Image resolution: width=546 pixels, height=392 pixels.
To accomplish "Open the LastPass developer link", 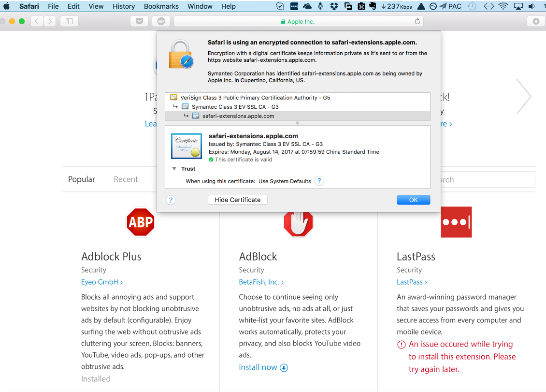I will tap(412, 282).
